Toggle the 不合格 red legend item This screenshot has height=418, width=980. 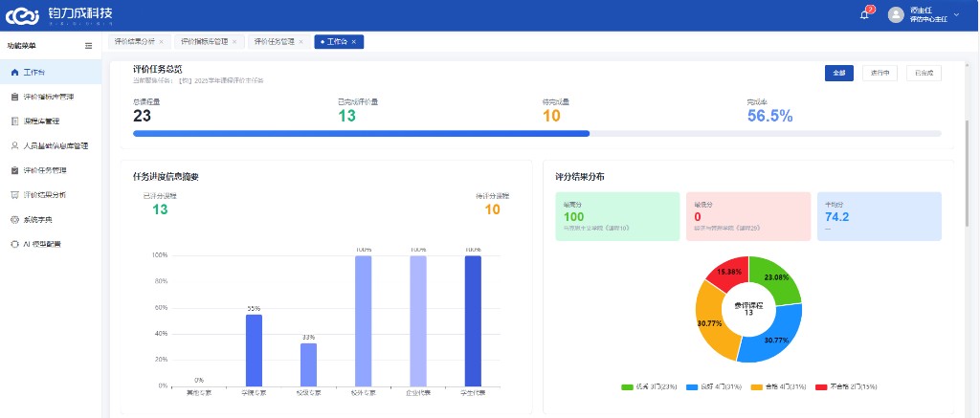coord(846,387)
